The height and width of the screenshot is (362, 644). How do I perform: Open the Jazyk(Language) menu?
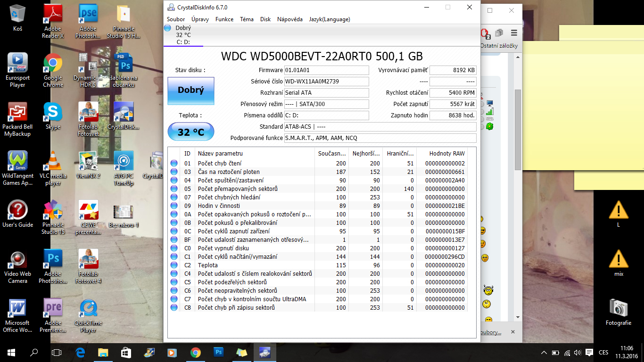click(330, 19)
